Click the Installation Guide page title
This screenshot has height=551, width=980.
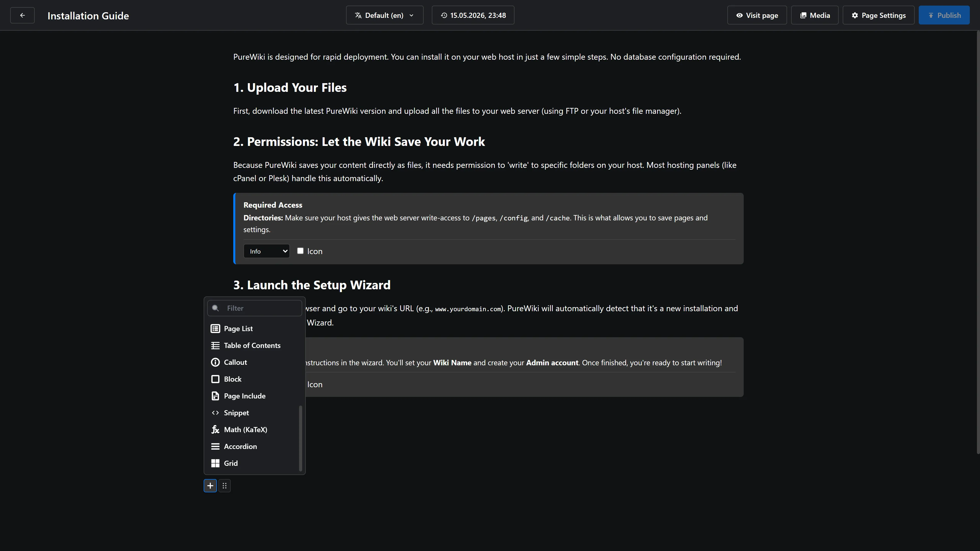(88, 16)
